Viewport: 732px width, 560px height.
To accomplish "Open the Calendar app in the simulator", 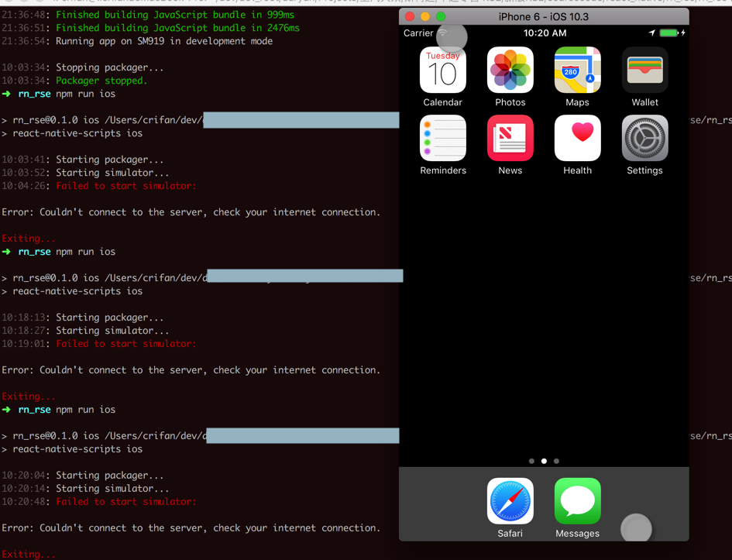I will (442, 70).
